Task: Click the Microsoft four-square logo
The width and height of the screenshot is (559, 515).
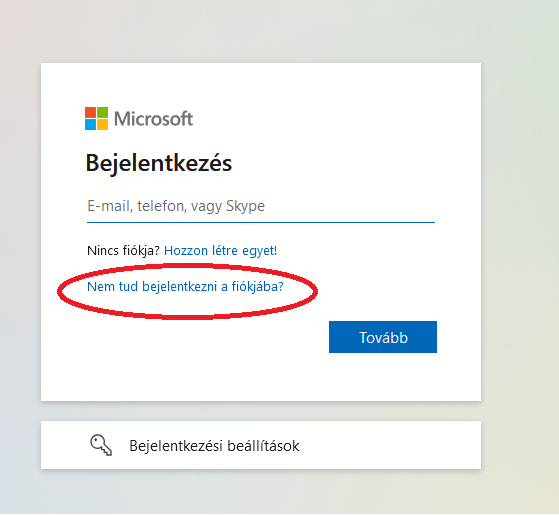Action: (96, 118)
